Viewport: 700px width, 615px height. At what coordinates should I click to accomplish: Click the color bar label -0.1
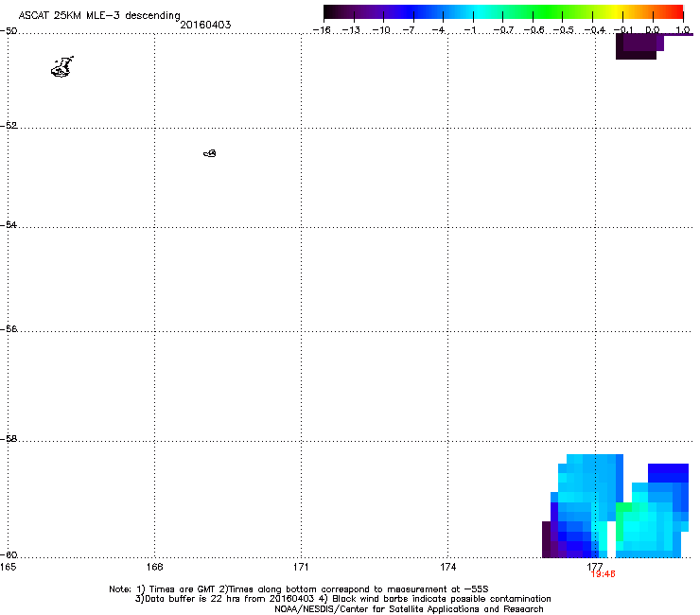[x=623, y=30]
